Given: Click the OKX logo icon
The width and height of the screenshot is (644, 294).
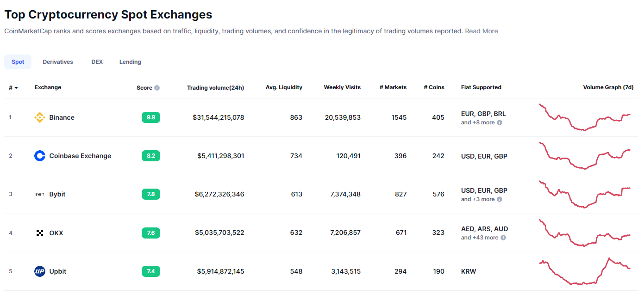Looking at the screenshot, I should pyautogui.click(x=40, y=233).
